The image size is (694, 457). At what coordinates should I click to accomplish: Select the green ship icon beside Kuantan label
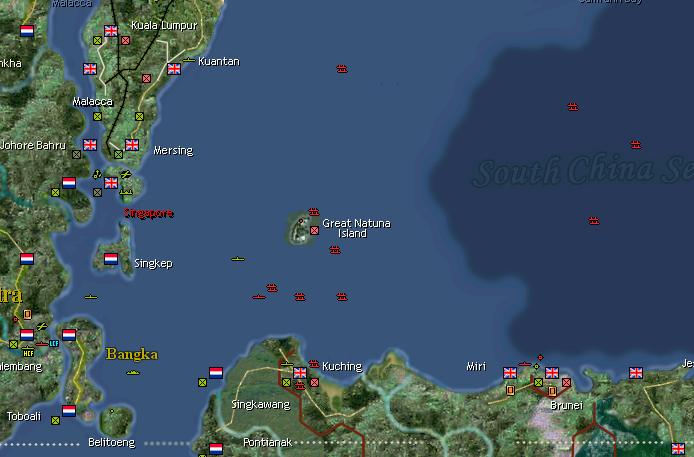(x=189, y=60)
